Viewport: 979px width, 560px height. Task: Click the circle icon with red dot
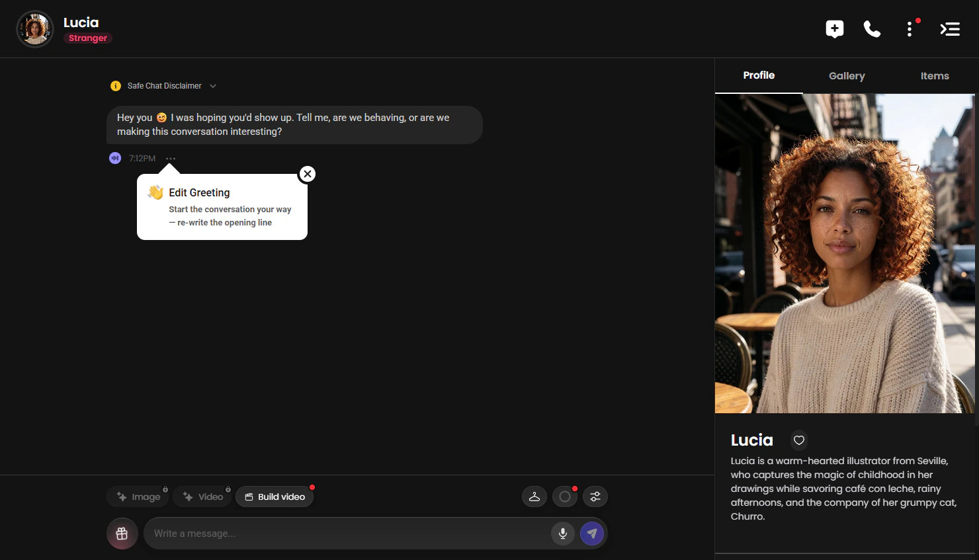(x=565, y=497)
